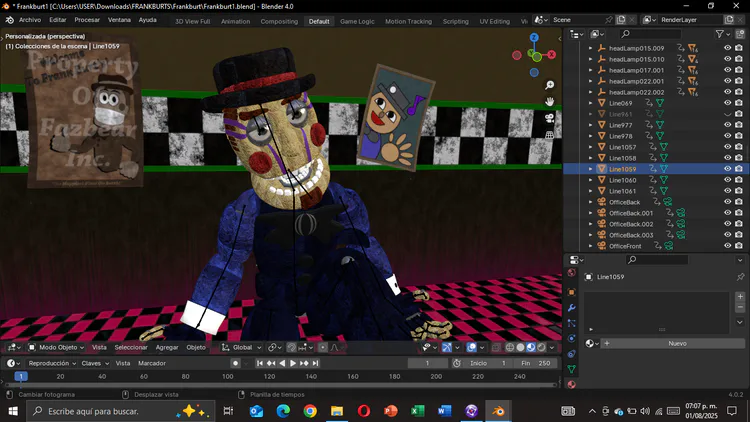Image resolution: width=750 pixels, height=422 pixels.
Task: Click mesh data icon on Line1059 row
Action: point(663,169)
